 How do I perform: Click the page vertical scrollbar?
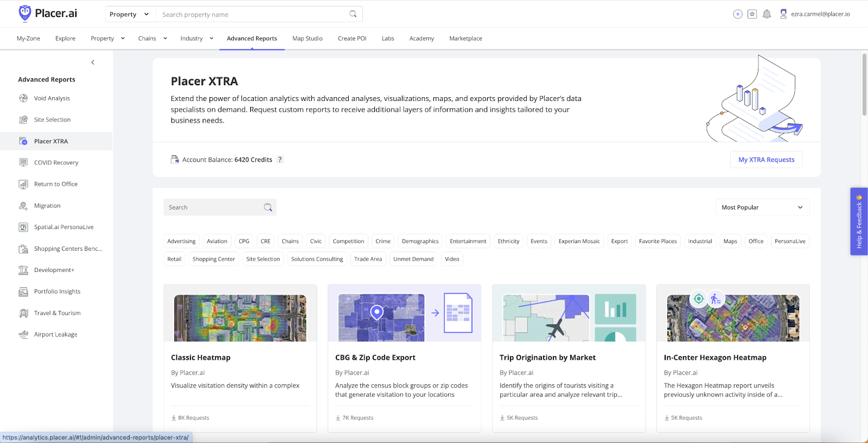[x=864, y=84]
